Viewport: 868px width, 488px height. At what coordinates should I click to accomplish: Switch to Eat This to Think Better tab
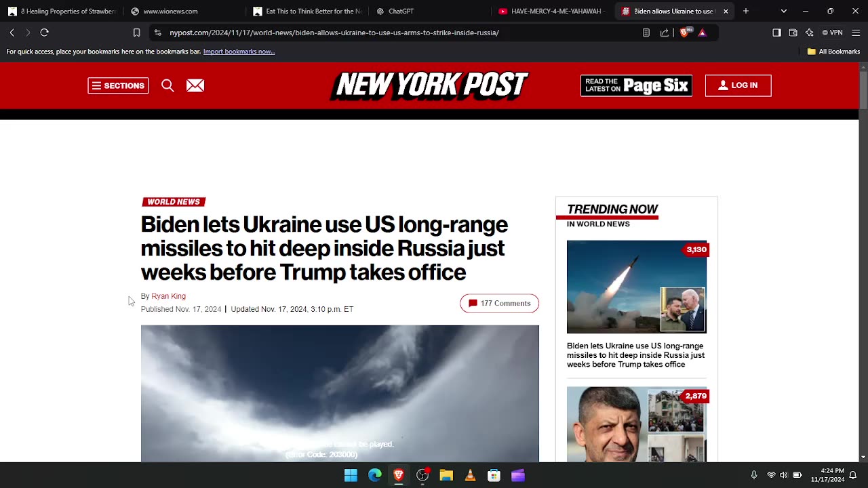coord(307,12)
